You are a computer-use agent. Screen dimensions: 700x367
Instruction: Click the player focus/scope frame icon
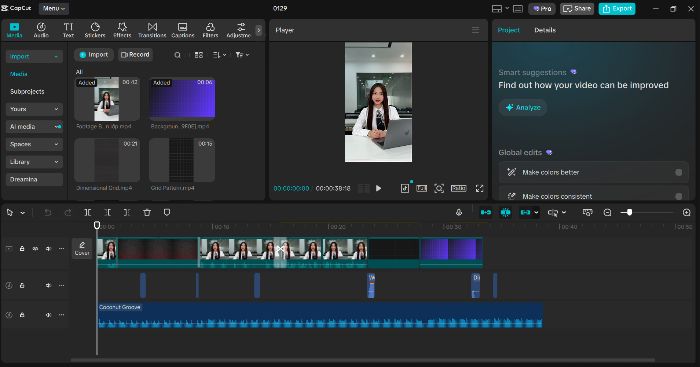439,188
